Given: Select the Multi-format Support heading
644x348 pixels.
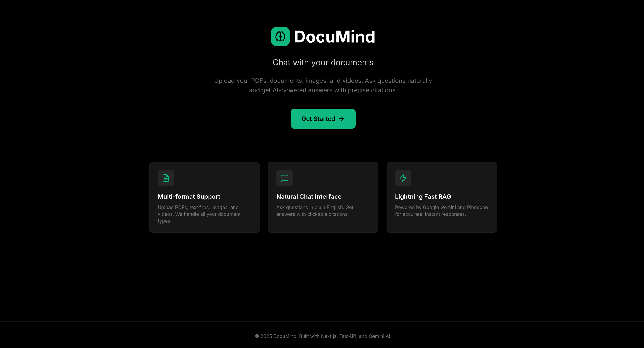Looking at the screenshot, I should (189, 197).
